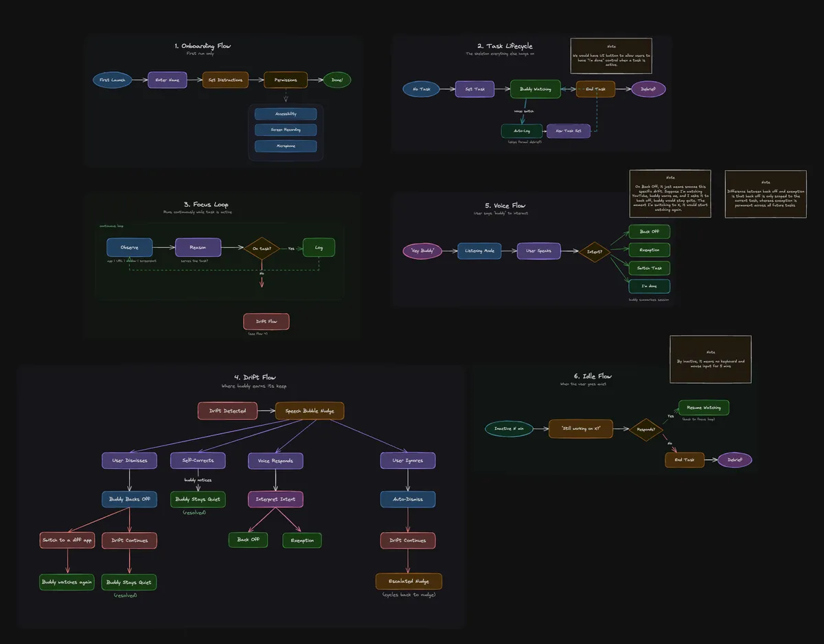Select the Observe node in Focus Loop
Screen dimensions: 824x644
pyautogui.click(x=129, y=247)
